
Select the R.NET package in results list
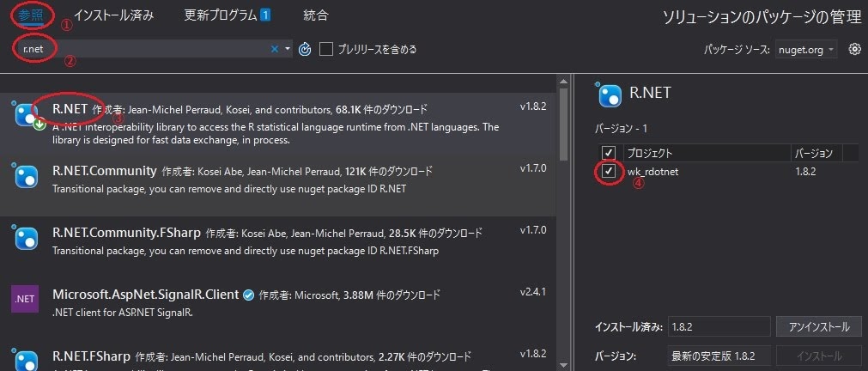(x=278, y=124)
